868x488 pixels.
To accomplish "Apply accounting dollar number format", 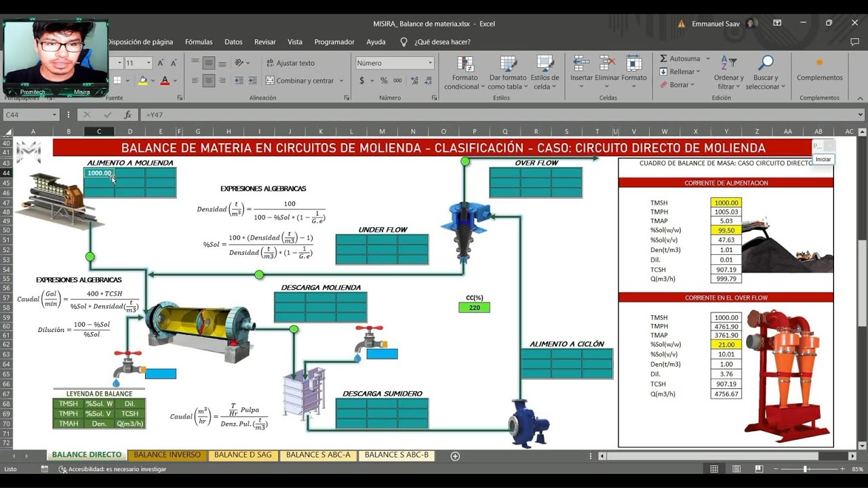I will point(362,81).
